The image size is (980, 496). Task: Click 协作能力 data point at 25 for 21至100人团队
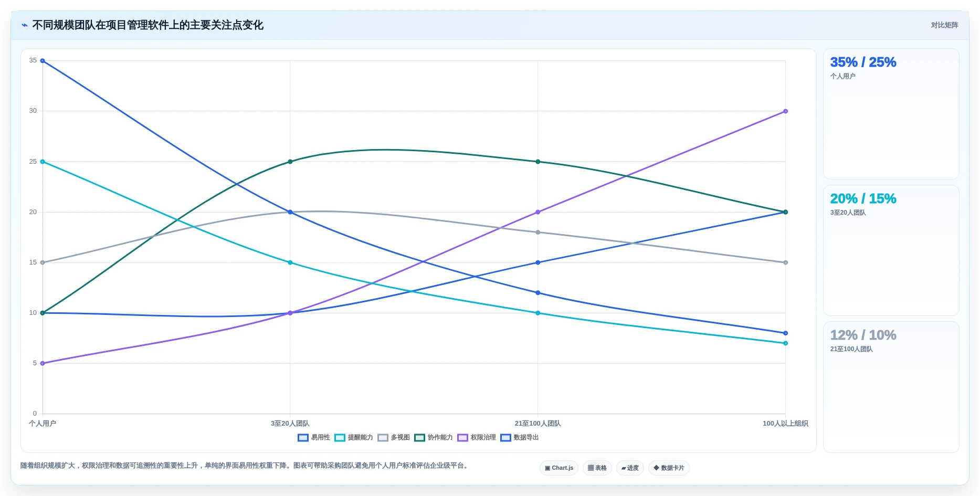pyautogui.click(x=538, y=162)
